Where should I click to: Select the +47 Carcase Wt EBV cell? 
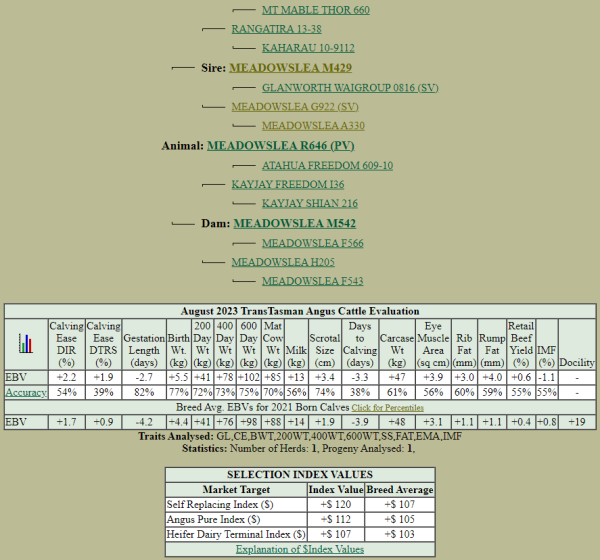coord(397,377)
